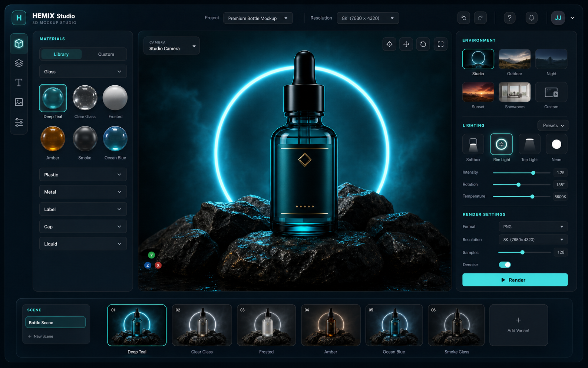Screen dimensions: 588x368
Task: Open the top bar Resolution dropdown
Action: (x=368, y=18)
